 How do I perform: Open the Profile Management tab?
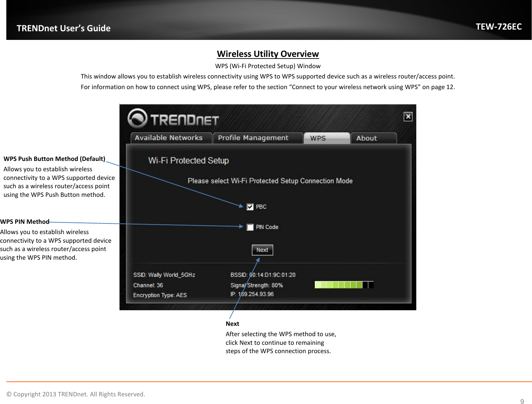click(258, 138)
